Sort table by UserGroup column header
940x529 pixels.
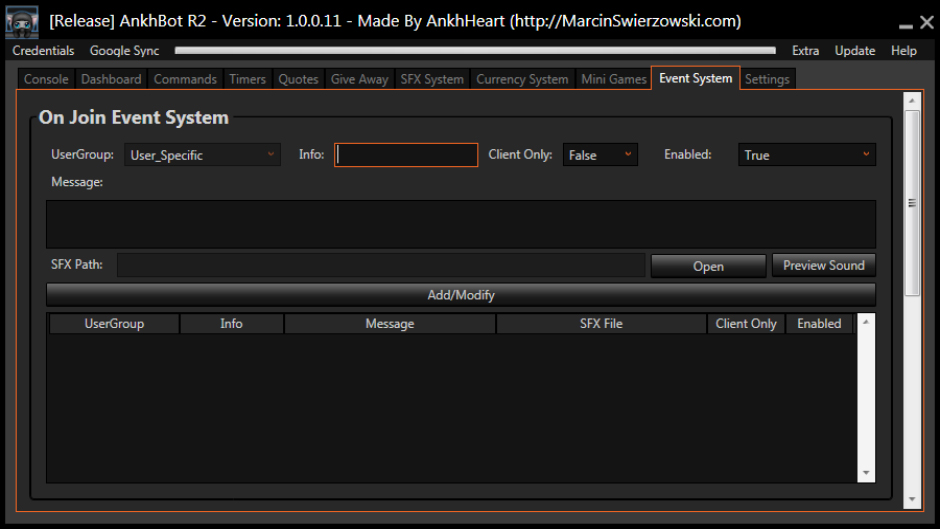[x=114, y=323]
